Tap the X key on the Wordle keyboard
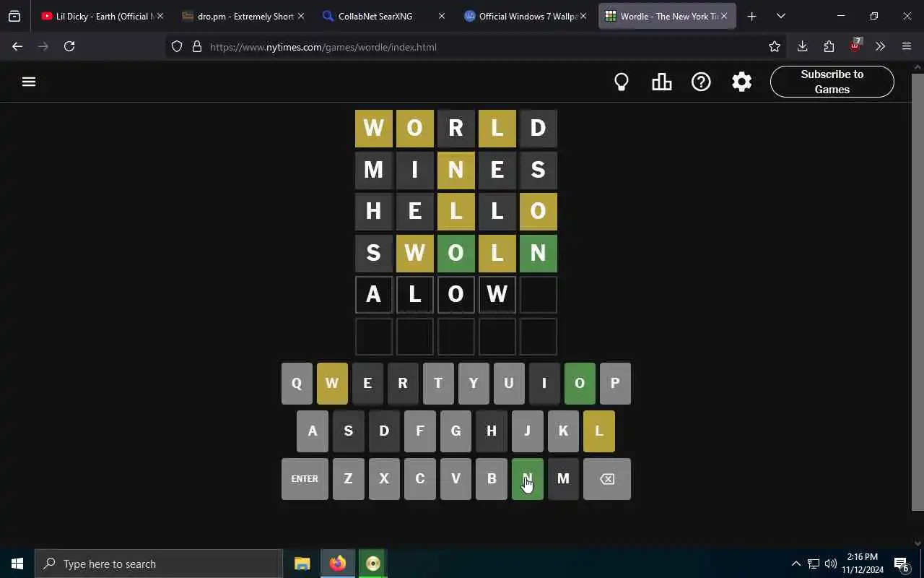The height and width of the screenshot is (578, 924). 384,479
